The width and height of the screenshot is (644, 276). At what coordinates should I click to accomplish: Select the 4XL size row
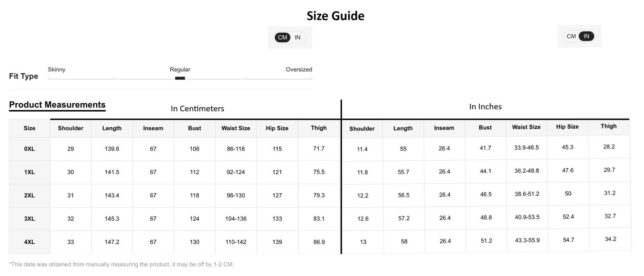(29, 241)
